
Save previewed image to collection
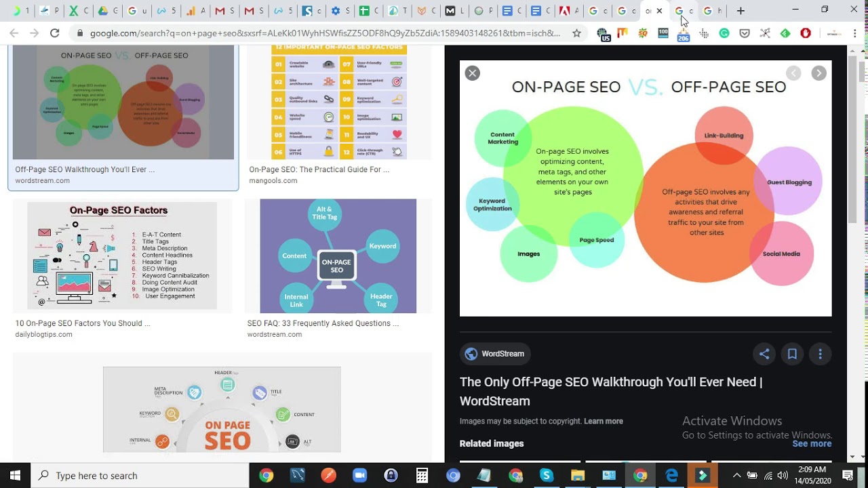coord(792,354)
